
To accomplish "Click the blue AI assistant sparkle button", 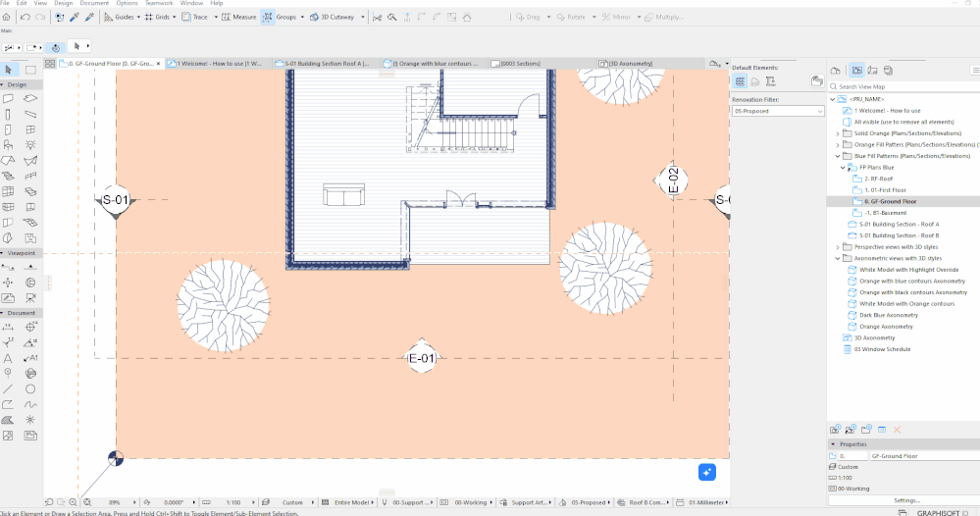I will pyautogui.click(x=708, y=473).
